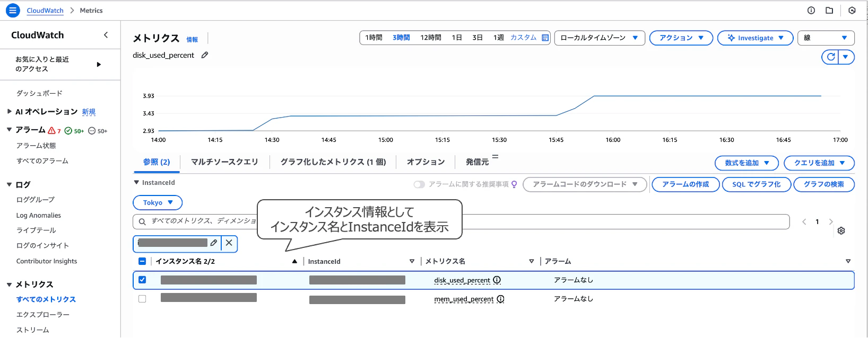This screenshot has height=338, width=868.
Task: Sort by インスタンス名 column arrow
Action: pyautogui.click(x=294, y=261)
